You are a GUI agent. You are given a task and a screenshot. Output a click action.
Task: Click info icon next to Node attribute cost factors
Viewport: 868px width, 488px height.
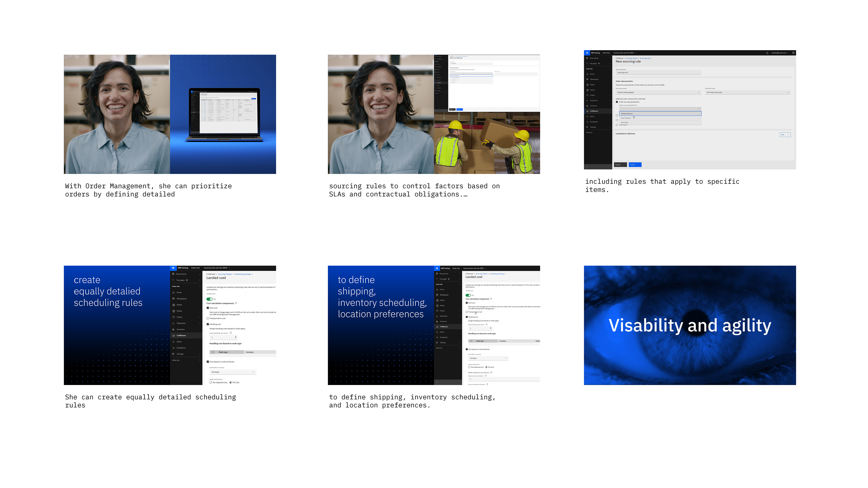[491, 372]
